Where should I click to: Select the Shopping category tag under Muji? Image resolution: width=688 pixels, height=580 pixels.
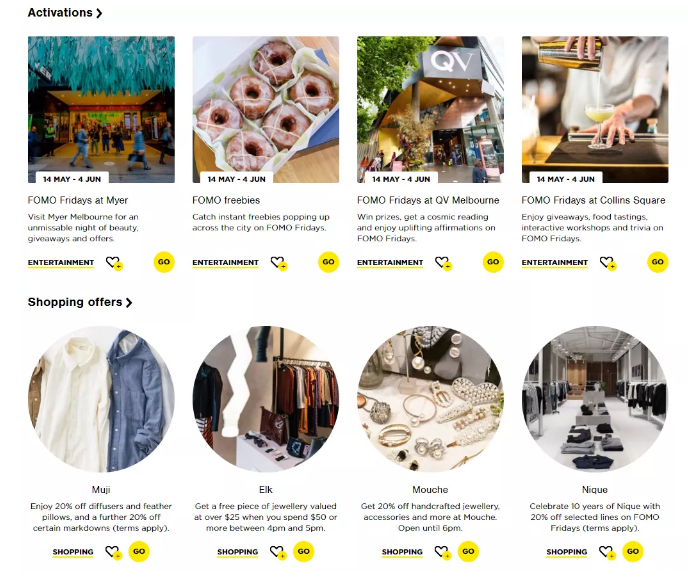click(73, 552)
